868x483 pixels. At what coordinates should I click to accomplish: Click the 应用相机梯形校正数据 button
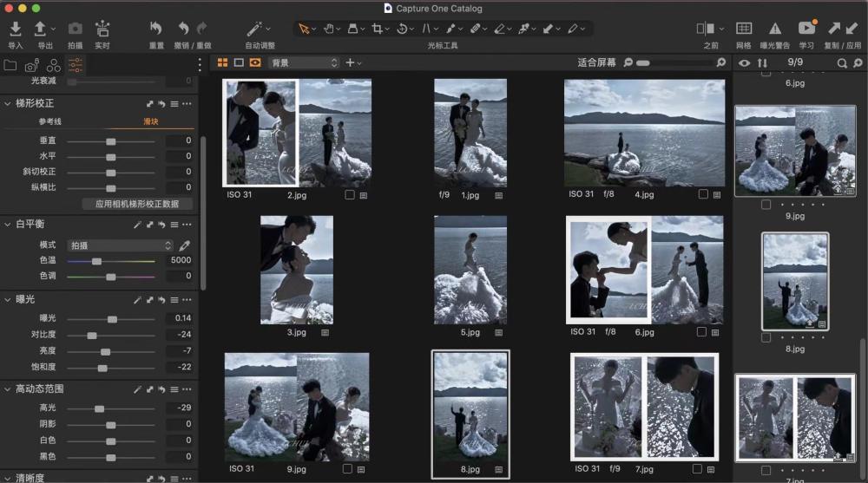137,204
